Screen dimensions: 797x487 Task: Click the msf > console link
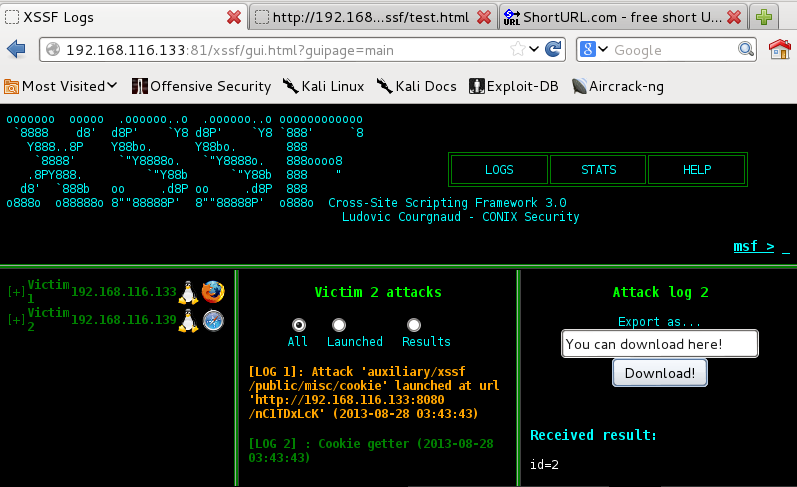tap(754, 246)
